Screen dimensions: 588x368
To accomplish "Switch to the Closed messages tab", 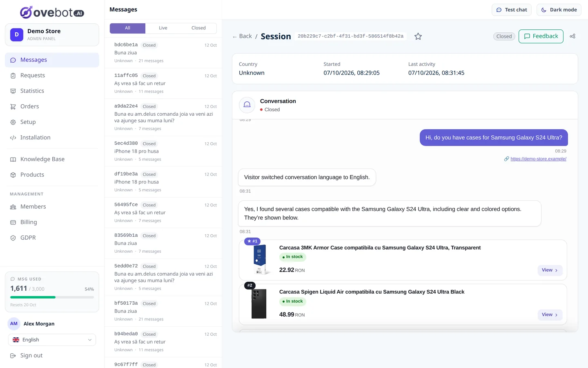I will 198,28.
